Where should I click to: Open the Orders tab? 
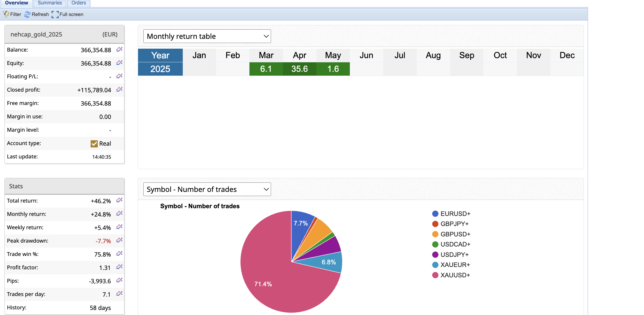tap(79, 3)
